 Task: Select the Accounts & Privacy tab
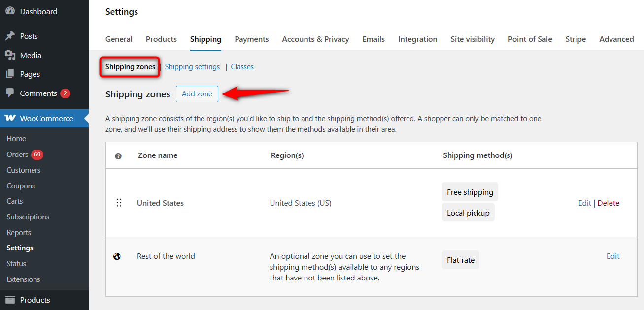point(315,39)
